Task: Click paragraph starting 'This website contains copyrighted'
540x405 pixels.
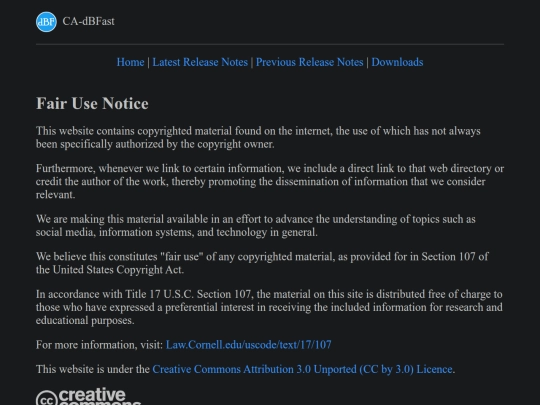Action: (x=258, y=137)
